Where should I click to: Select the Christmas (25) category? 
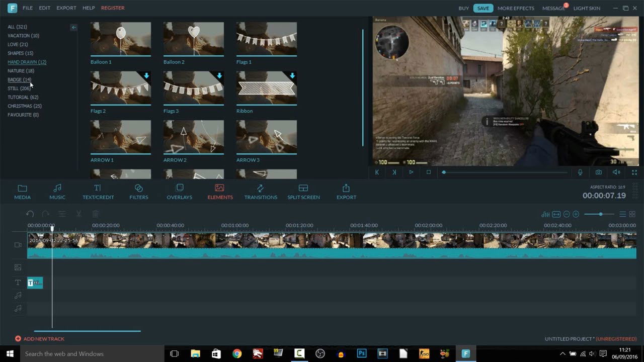(25, 106)
